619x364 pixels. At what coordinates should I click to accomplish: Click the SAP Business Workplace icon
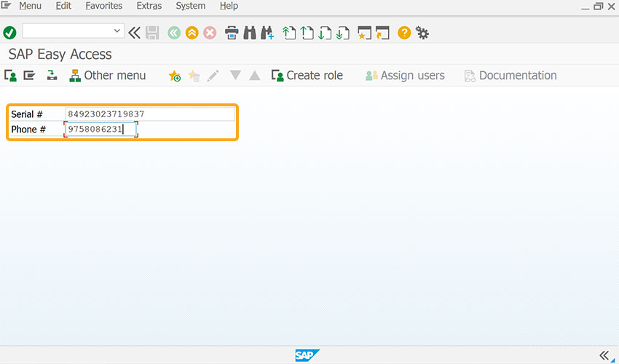click(x=52, y=75)
